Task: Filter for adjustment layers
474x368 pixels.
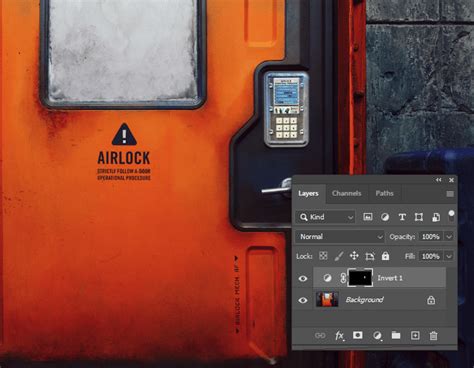Action: [385, 217]
